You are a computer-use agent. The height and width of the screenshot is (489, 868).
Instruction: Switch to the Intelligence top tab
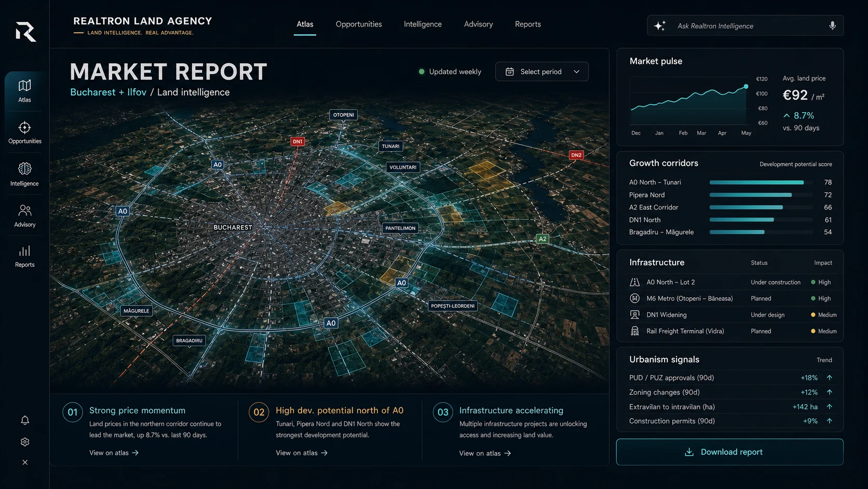pos(423,24)
